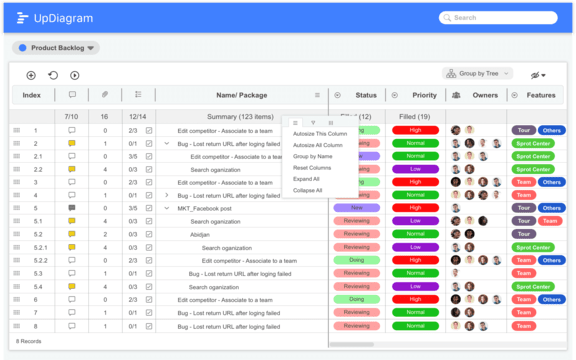Toggle checkbox in row 3

(x=149, y=182)
